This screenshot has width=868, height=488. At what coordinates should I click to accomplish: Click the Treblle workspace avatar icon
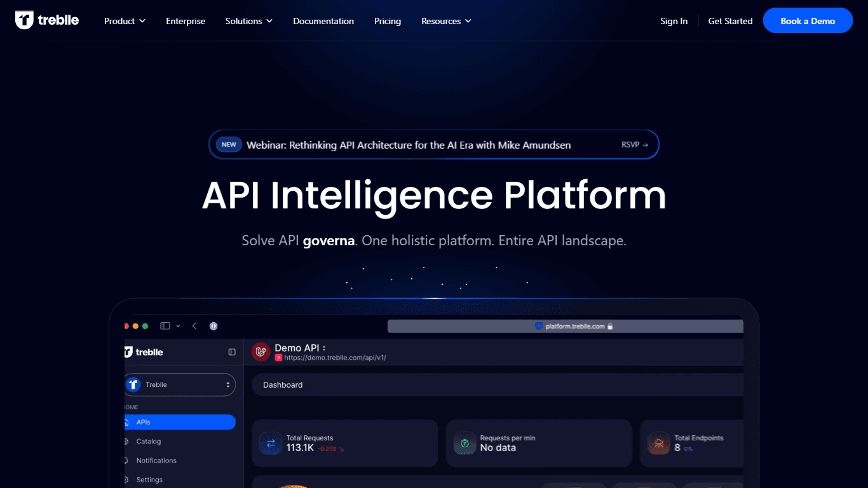133,384
